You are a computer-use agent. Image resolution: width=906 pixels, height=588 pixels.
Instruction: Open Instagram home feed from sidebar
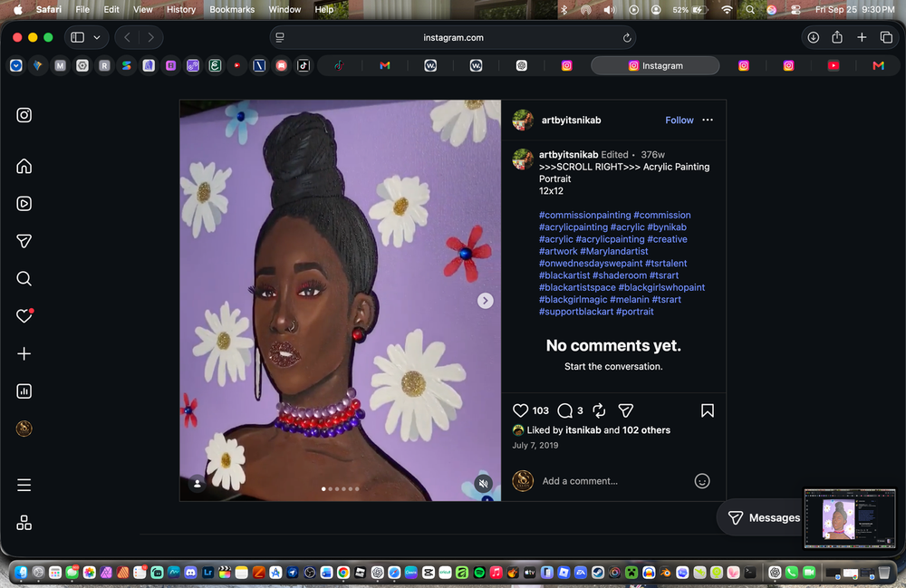pyautogui.click(x=24, y=167)
